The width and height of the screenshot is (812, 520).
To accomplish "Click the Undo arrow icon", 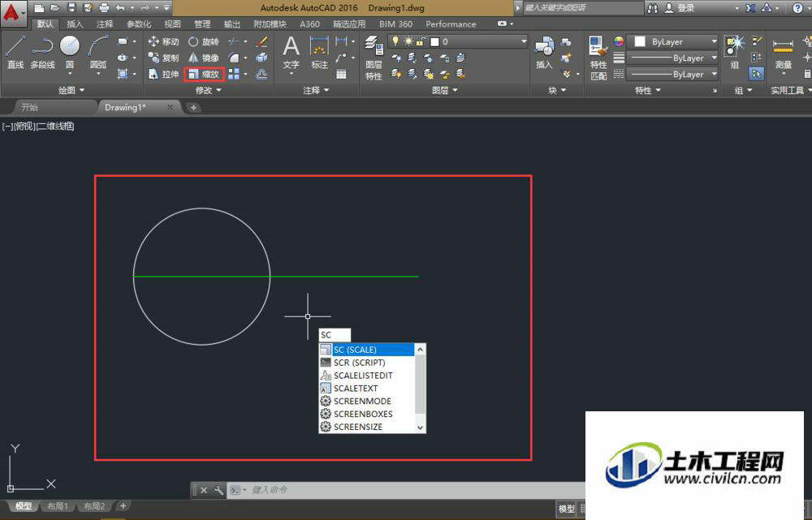I will 120,7.
